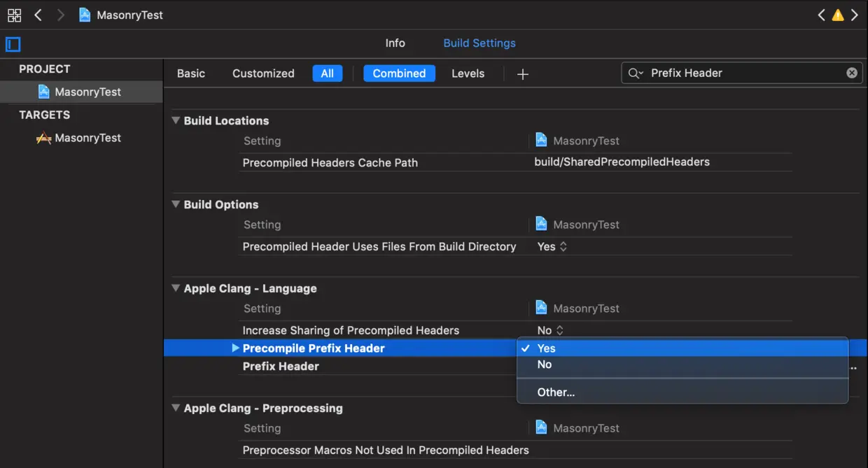Select the Levels view mode
Screen dimensions: 868x468
pyautogui.click(x=468, y=73)
